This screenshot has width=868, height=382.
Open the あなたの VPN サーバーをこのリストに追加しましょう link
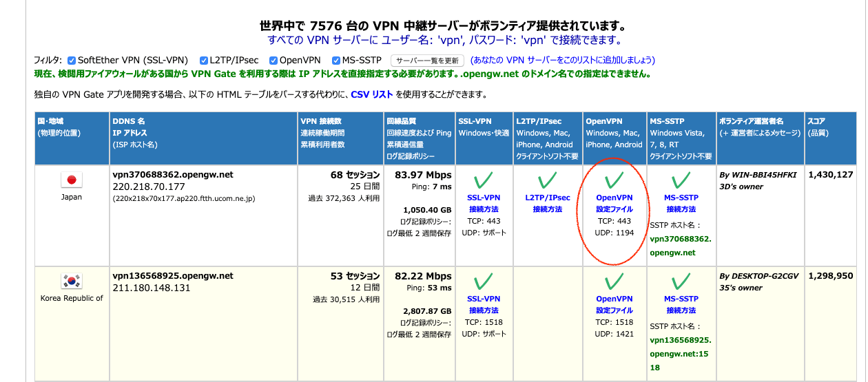tap(563, 61)
